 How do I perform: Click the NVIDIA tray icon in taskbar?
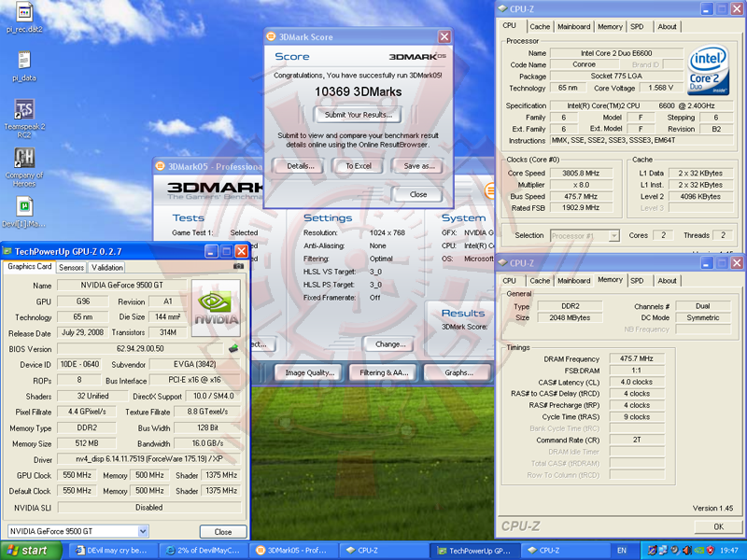698,551
